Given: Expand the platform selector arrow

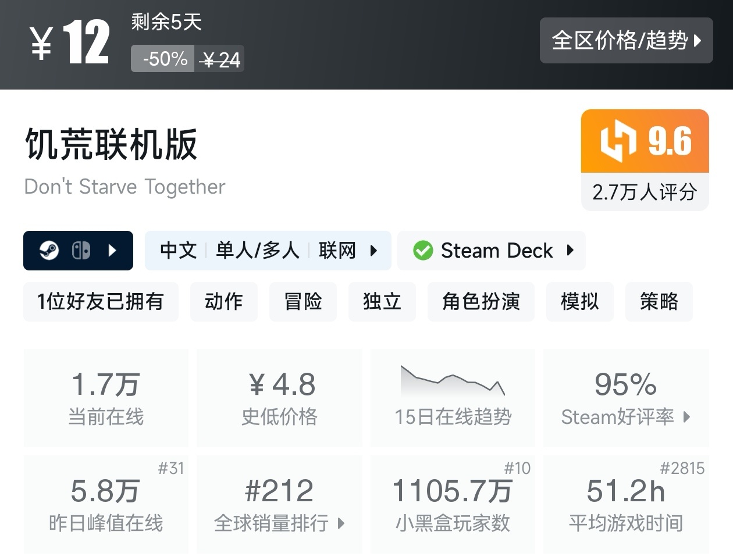Looking at the screenshot, I should [x=113, y=251].
